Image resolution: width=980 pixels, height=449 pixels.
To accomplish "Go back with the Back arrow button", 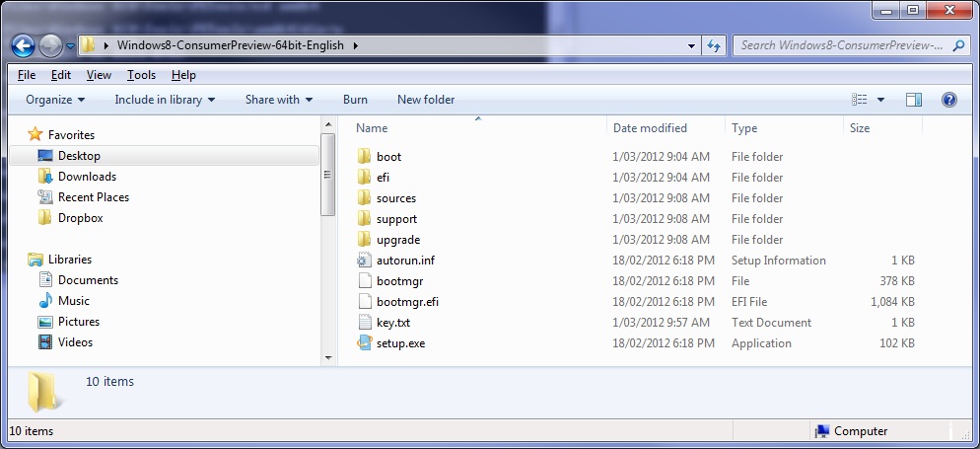I will pos(23,45).
